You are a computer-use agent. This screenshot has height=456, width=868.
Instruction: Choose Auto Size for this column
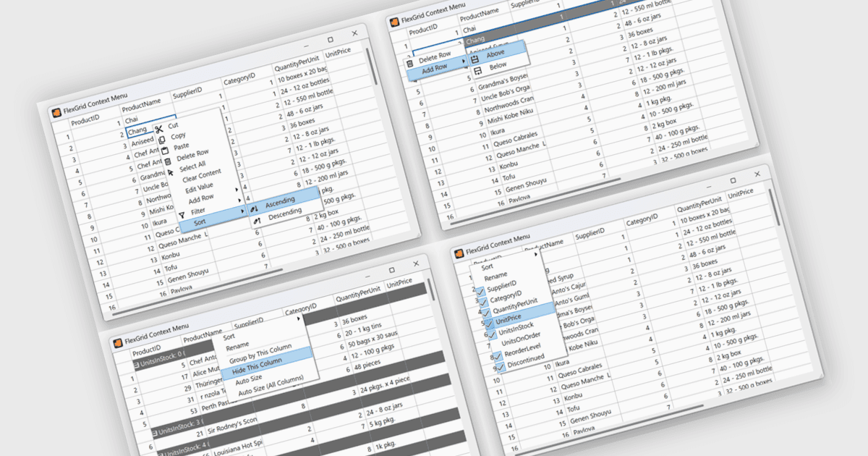pyautogui.click(x=249, y=380)
